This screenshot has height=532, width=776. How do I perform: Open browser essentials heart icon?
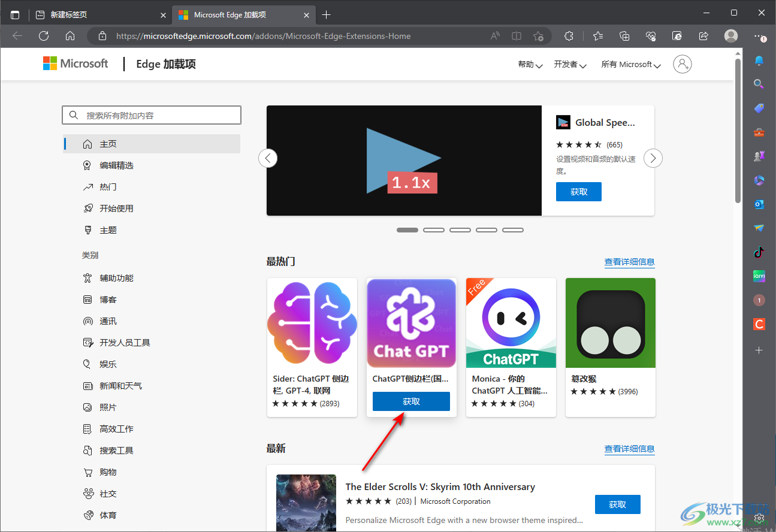click(x=651, y=36)
